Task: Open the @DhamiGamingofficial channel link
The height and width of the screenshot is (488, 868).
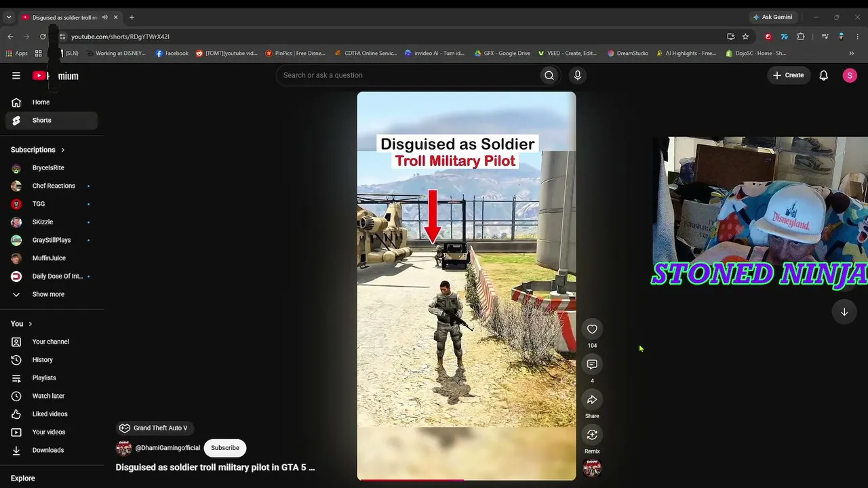Action: 167,448
